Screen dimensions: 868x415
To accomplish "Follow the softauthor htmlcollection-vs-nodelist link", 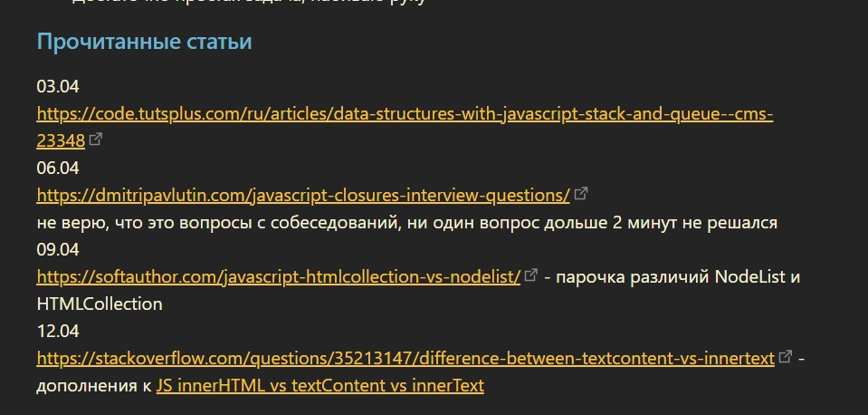I will pyautogui.click(x=279, y=276).
